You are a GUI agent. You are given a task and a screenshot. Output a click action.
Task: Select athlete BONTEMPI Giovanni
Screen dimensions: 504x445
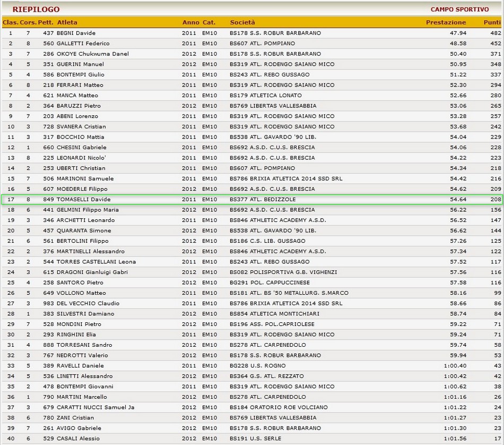coord(85,387)
